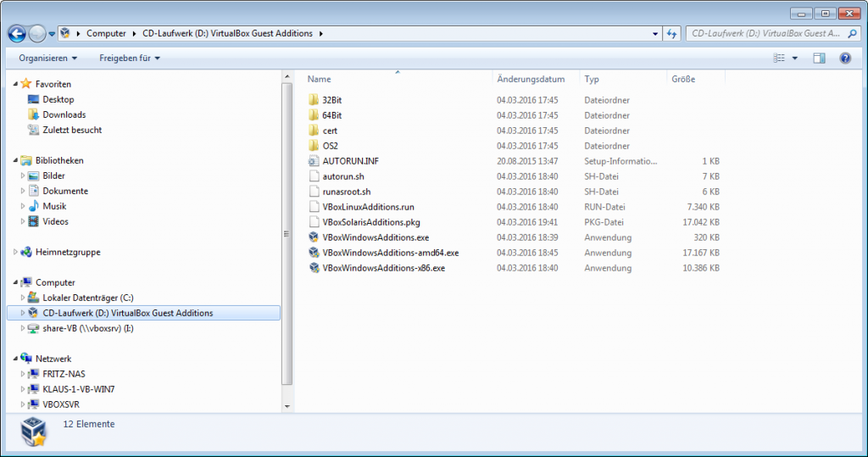868x457 pixels.
Task: Expand the share-VB network drive node
Action: 23,328
